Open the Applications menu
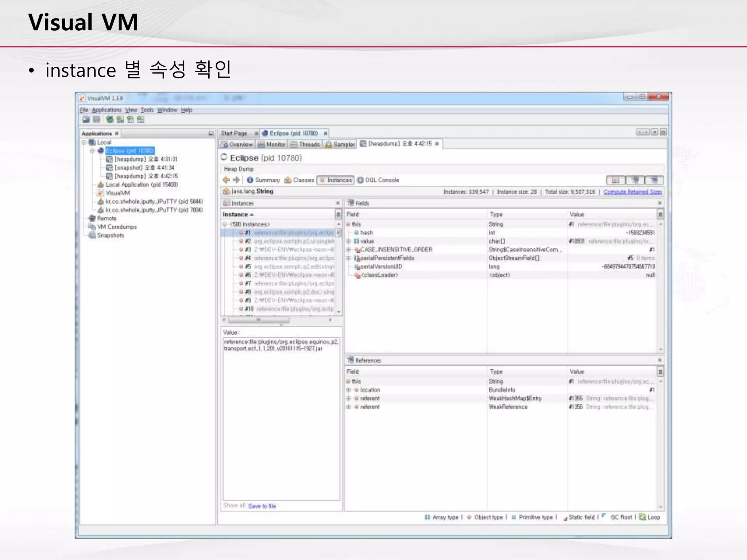This screenshot has width=747, height=560. [107, 110]
